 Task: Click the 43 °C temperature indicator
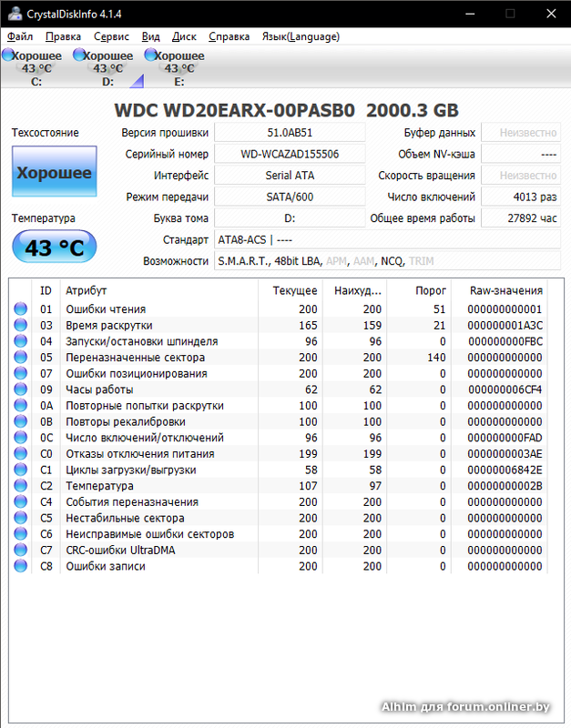[x=55, y=247]
